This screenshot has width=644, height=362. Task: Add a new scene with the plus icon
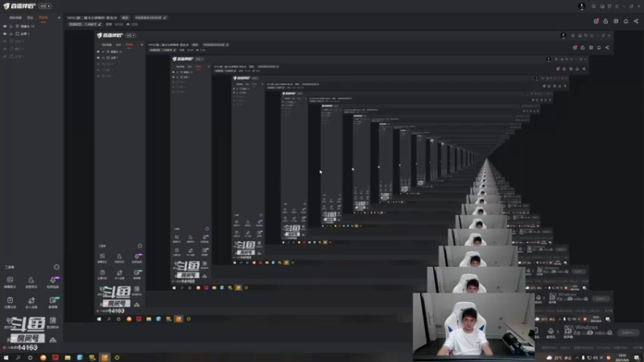point(59,18)
